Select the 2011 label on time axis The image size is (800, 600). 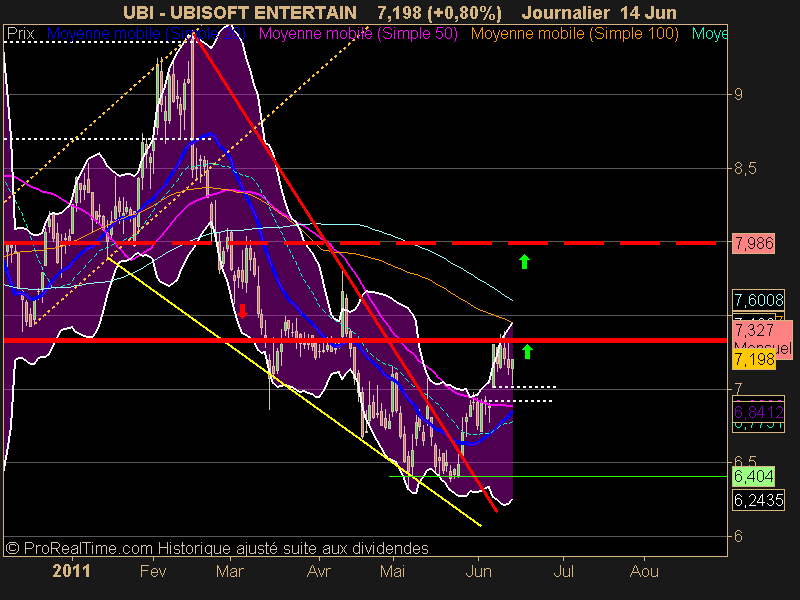71,571
